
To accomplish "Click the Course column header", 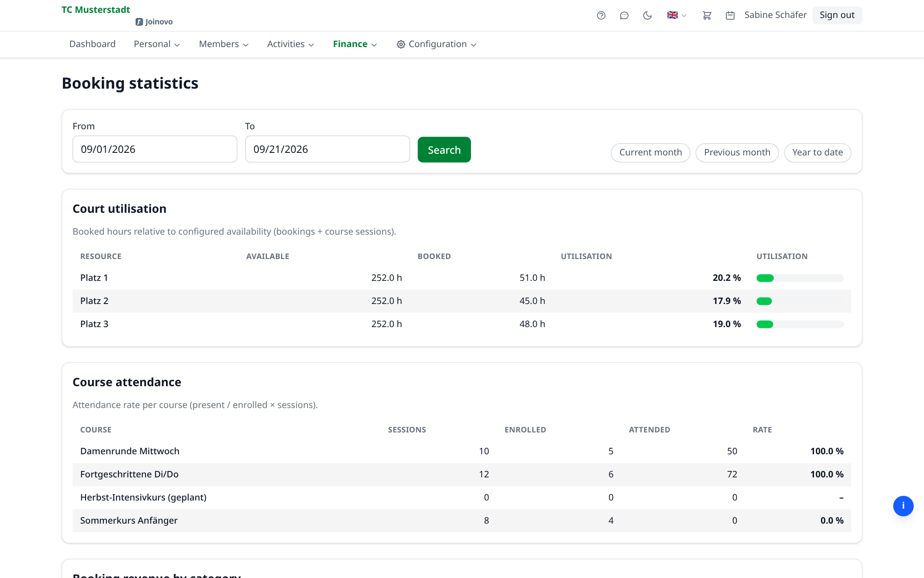I will 96,430.
